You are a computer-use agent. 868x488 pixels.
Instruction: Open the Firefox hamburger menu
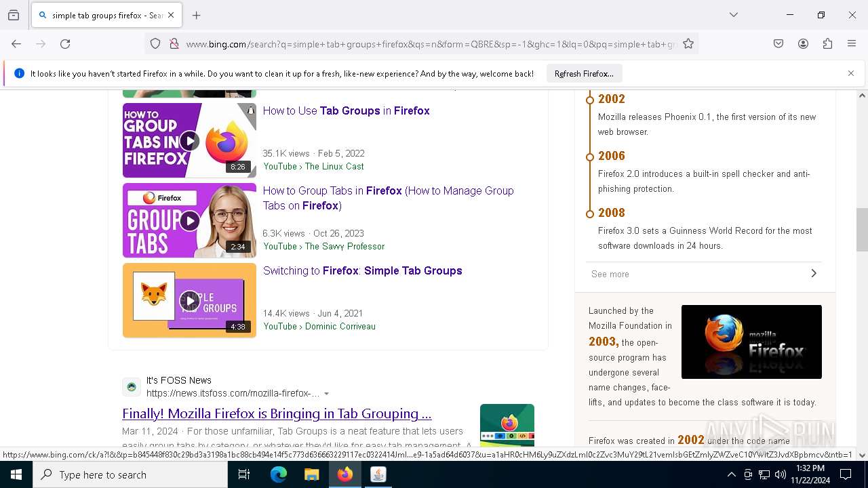(852, 44)
